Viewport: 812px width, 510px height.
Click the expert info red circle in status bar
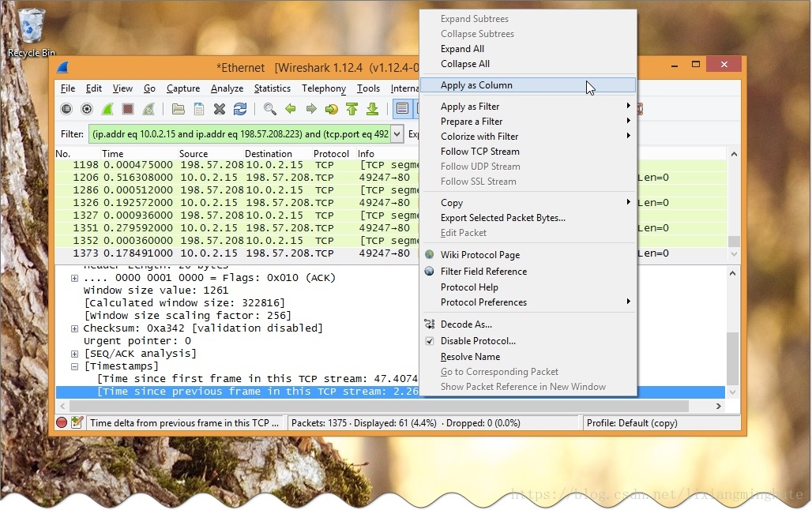[62, 422]
